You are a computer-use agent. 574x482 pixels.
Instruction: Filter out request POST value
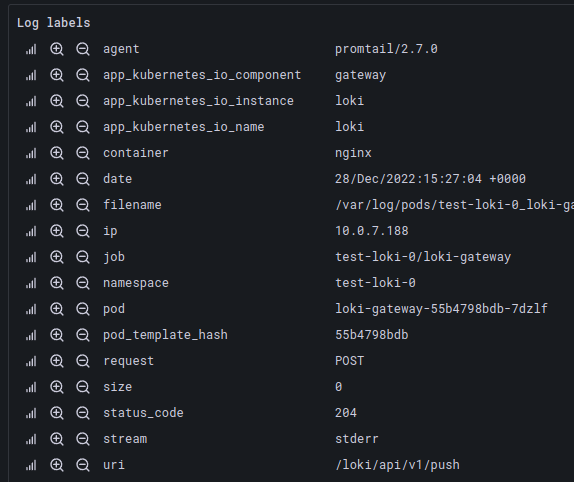pos(83,361)
